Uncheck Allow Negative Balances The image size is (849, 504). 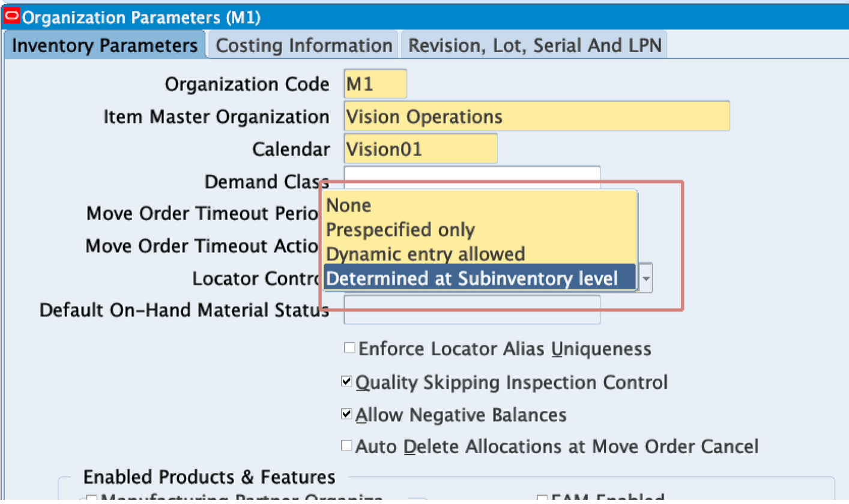(348, 413)
